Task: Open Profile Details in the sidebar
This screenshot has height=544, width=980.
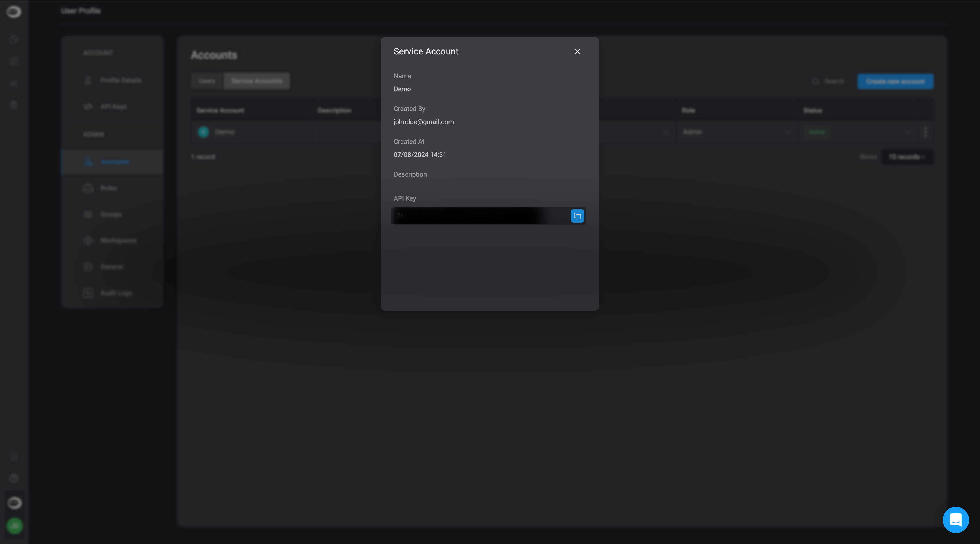Action: coord(113,80)
